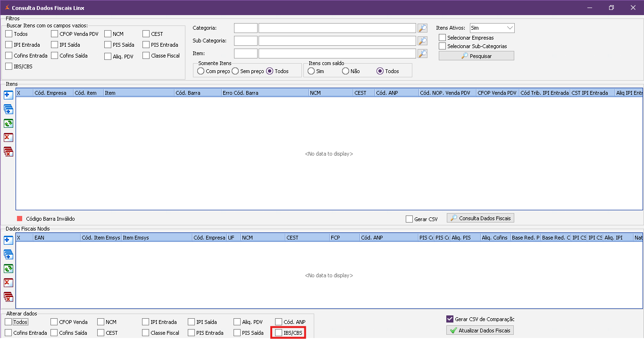Screen dimensions: 644x339
Task: Tick Todos checkbox in Alterar dados
Action: click(8, 322)
